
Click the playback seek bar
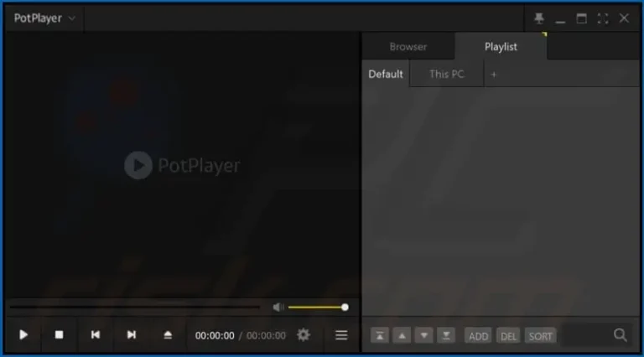click(x=134, y=307)
